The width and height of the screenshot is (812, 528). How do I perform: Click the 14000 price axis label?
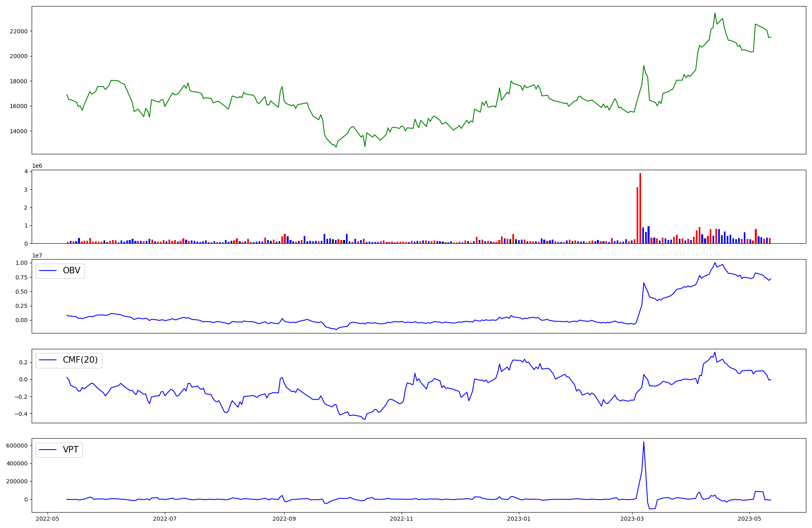pos(18,131)
